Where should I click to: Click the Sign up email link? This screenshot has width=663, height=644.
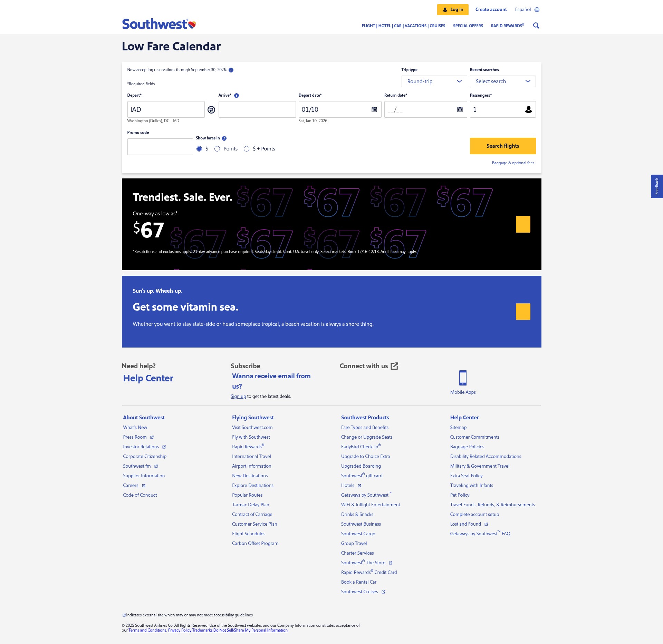pos(238,397)
